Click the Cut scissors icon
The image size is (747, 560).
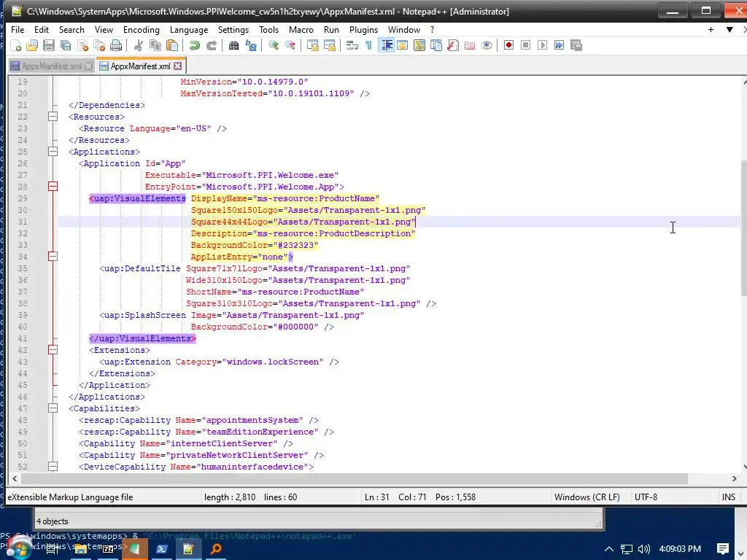point(139,45)
